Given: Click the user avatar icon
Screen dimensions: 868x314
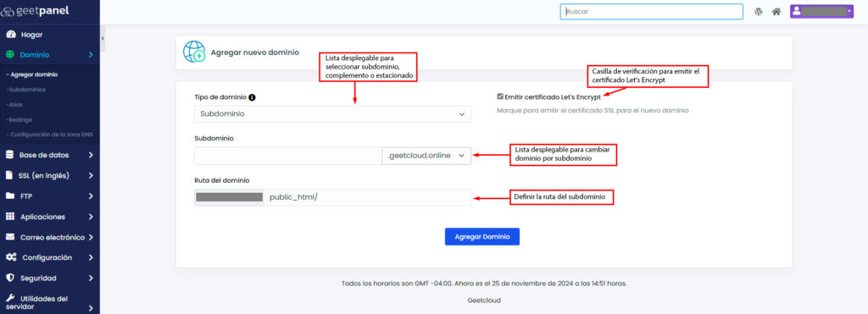Looking at the screenshot, I should coord(796,11).
